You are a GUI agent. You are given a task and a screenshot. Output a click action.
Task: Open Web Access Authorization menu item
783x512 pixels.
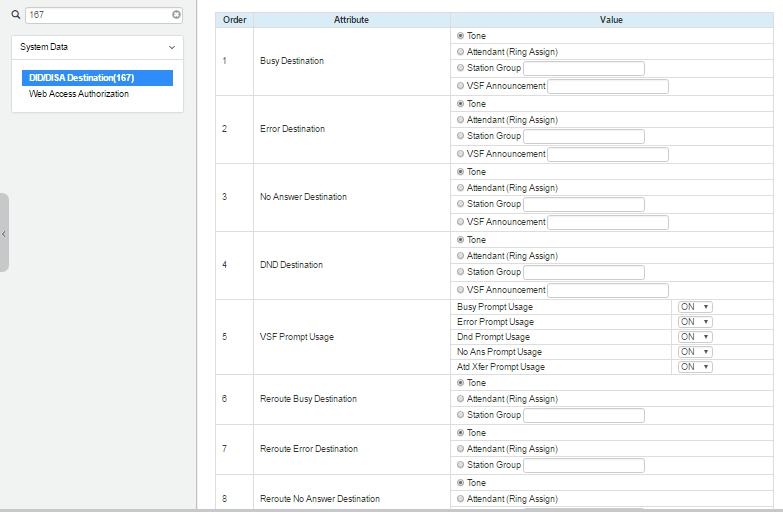pos(79,94)
